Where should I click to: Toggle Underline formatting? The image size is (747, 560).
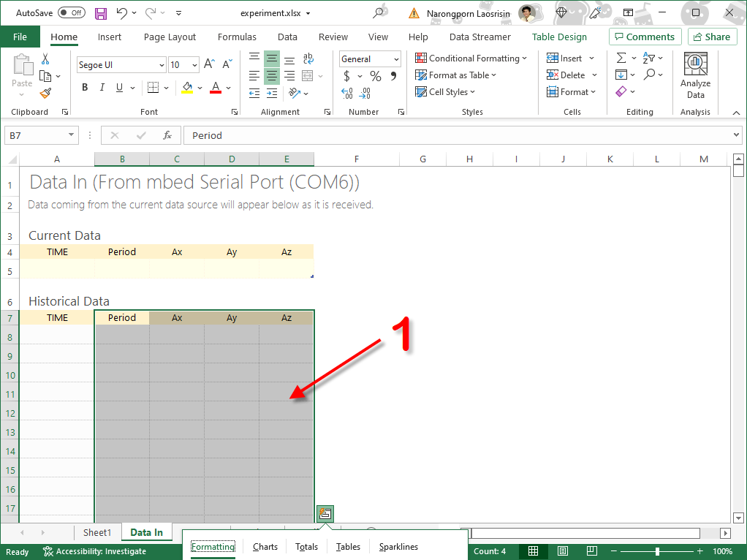click(119, 88)
